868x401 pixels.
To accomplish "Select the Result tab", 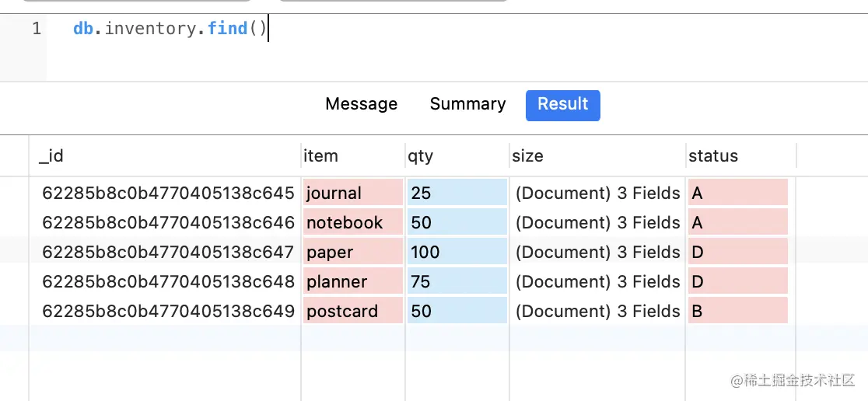I will click(562, 104).
